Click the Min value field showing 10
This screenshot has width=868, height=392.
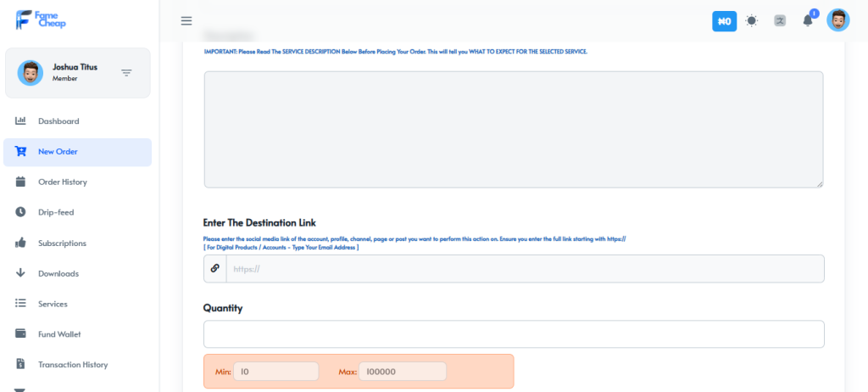[275, 372]
